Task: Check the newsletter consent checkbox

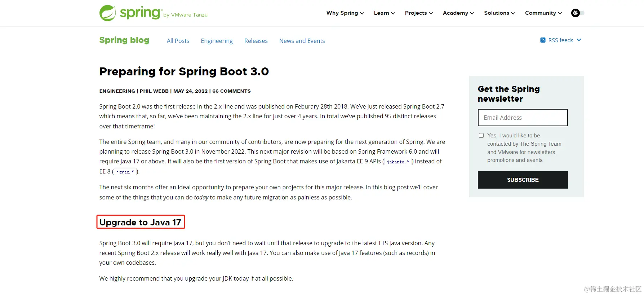Action: (x=481, y=136)
